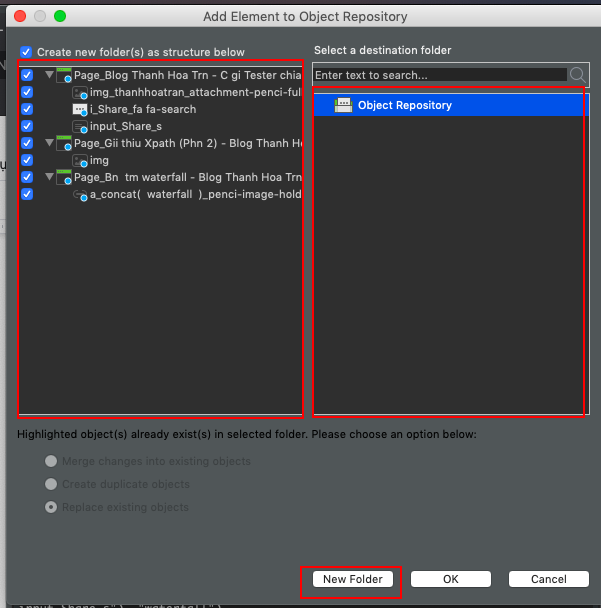
Task: Select 'Page_Blog Thanh Hoa Trn' text row
Action: coord(188,75)
